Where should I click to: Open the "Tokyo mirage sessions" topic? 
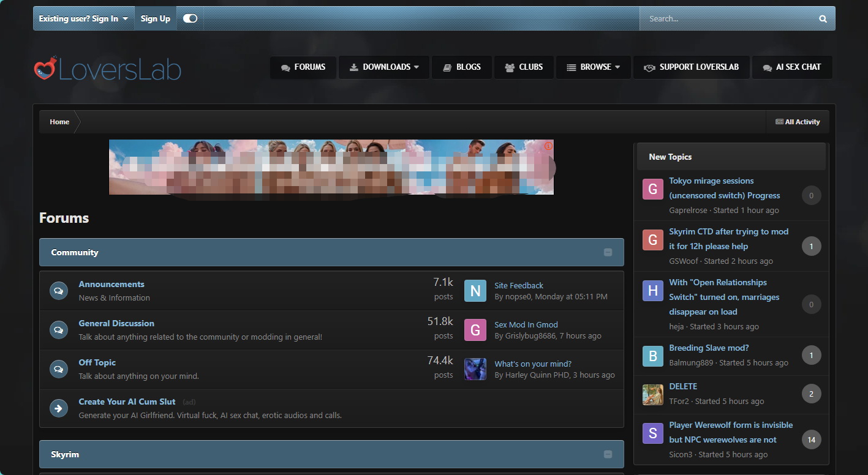coord(725,188)
